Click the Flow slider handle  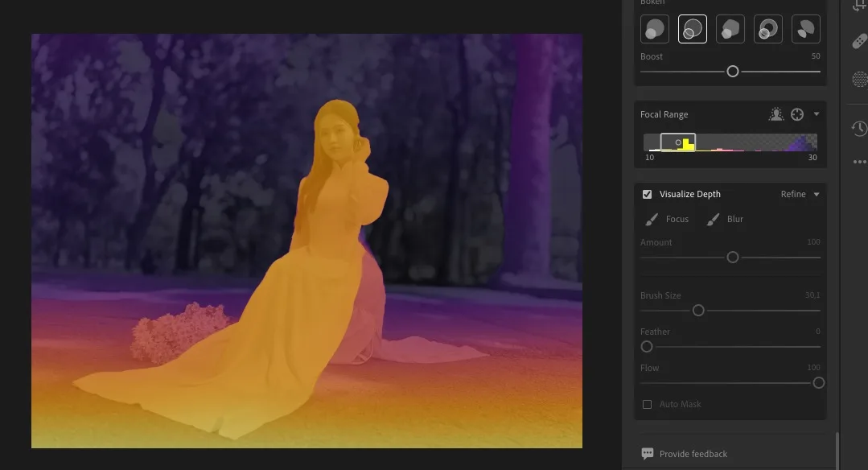[819, 383]
